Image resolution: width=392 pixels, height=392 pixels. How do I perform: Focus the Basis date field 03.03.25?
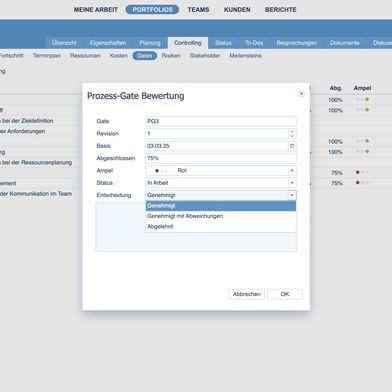(x=217, y=146)
